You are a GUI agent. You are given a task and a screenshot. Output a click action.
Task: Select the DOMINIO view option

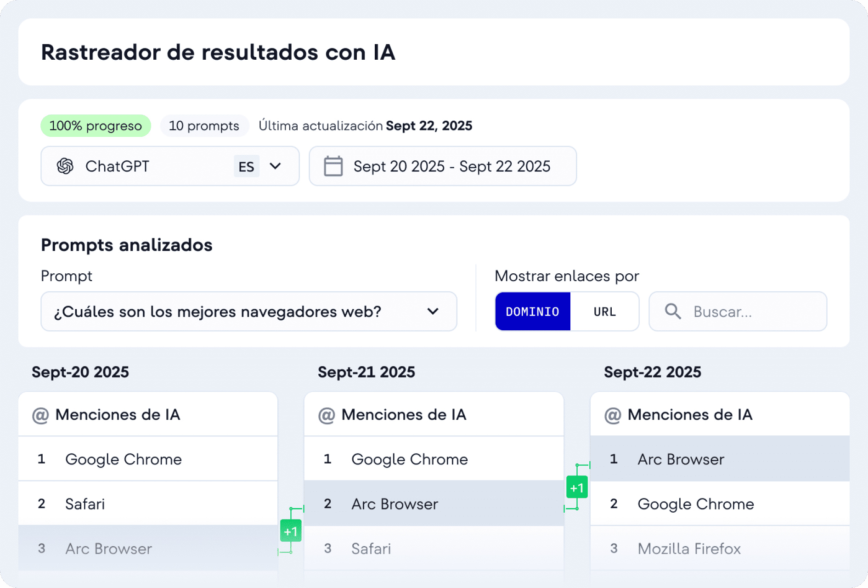coord(532,311)
